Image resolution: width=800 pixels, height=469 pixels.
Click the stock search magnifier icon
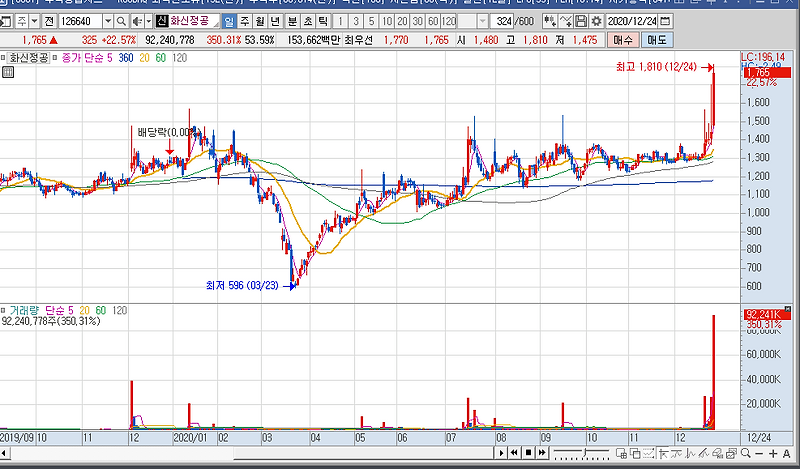coord(121,21)
